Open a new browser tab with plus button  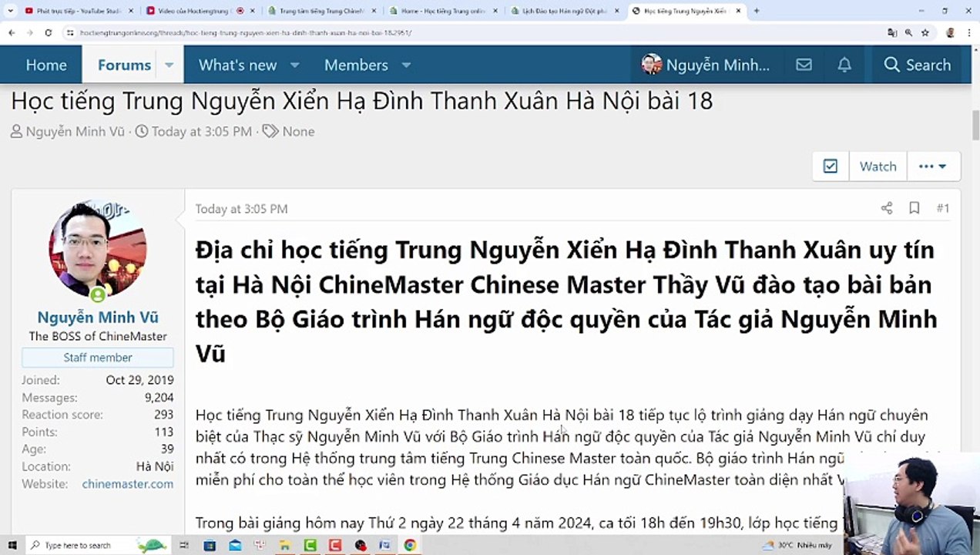[757, 11]
